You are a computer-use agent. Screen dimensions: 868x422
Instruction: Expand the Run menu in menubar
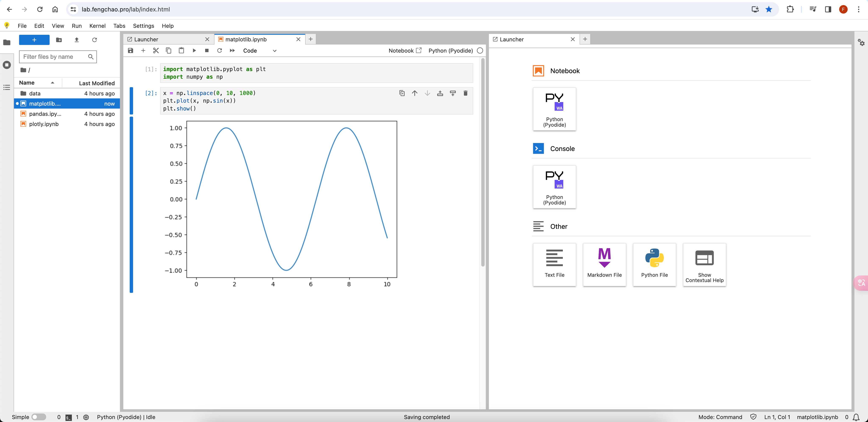point(76,25)
